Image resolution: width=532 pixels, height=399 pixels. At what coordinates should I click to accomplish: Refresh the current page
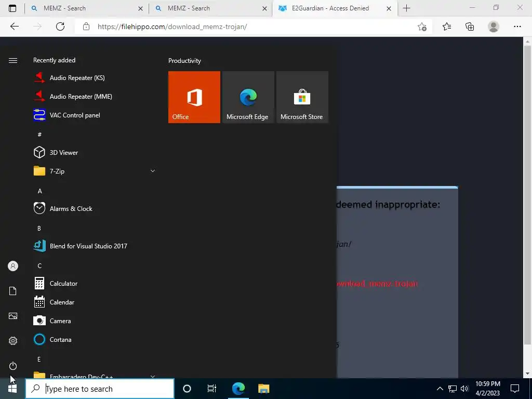point(60,26)
